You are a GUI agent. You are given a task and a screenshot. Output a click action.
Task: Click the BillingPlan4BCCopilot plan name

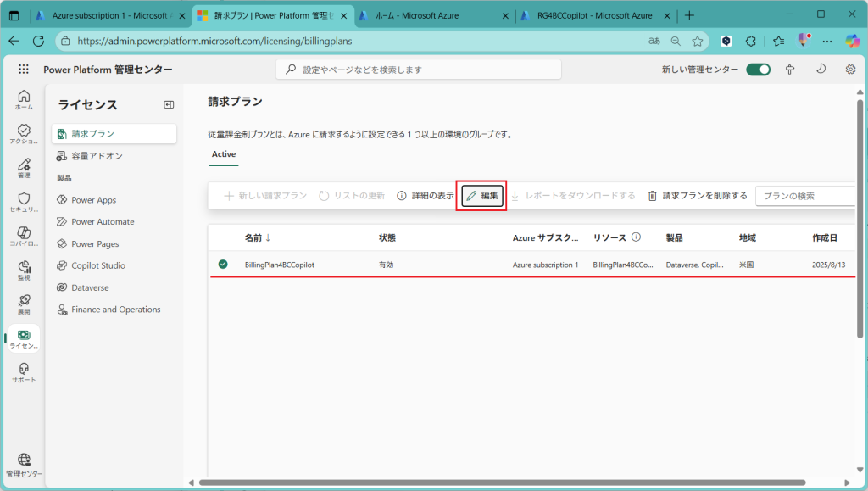280,265
